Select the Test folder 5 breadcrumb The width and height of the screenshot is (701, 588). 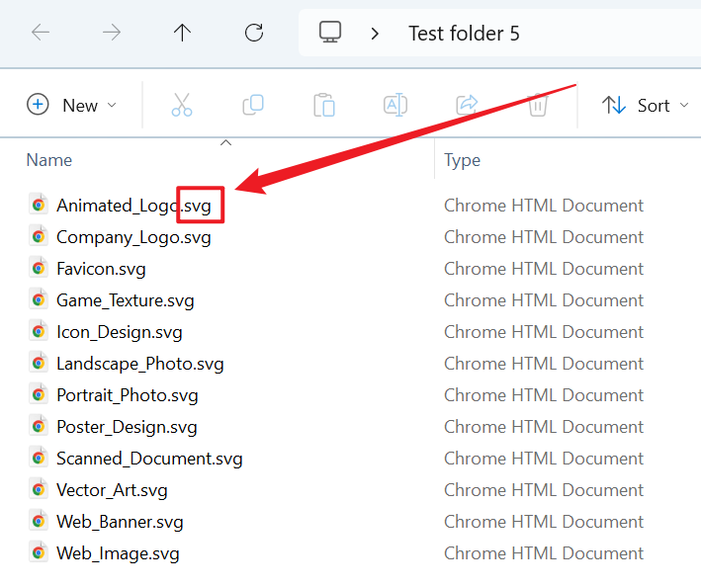[464, 34]
